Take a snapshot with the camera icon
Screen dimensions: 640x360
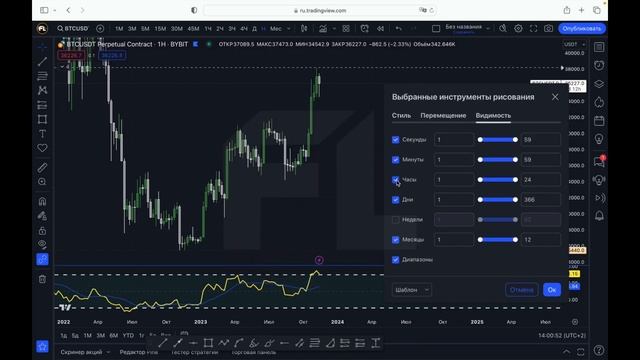click(x=548, y=29)
